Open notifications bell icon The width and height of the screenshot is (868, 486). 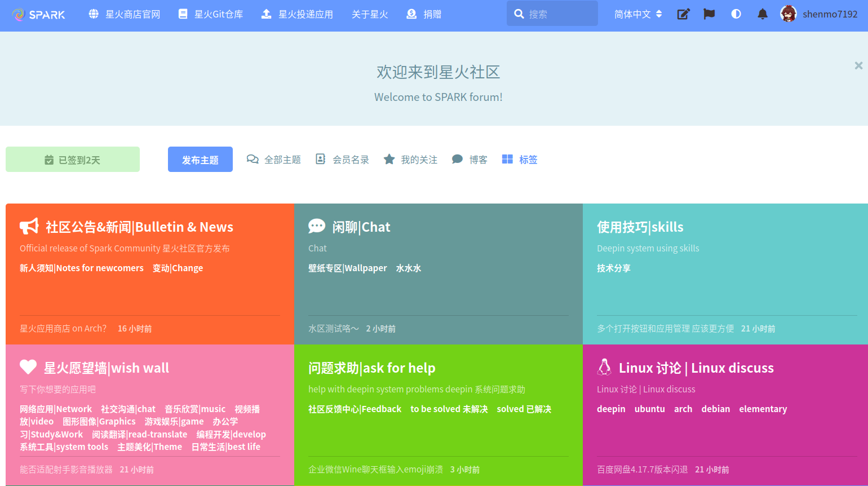point(762,15)
